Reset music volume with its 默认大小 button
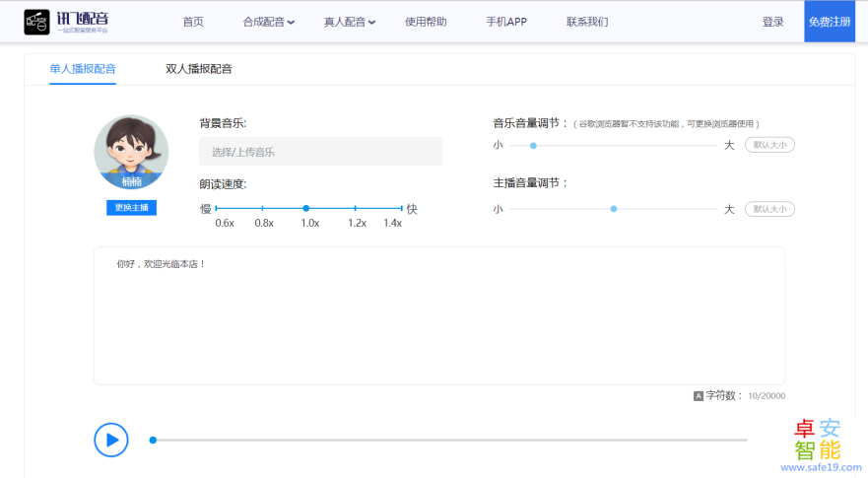The image size is (868, 478). coord(769,145)
